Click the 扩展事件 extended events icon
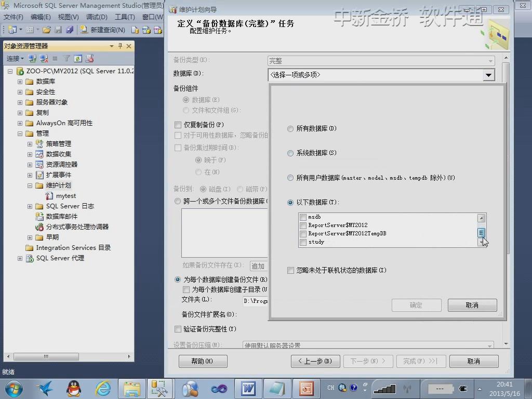The height and width of the screenshot is (399, 532). [x=39, y=175]
